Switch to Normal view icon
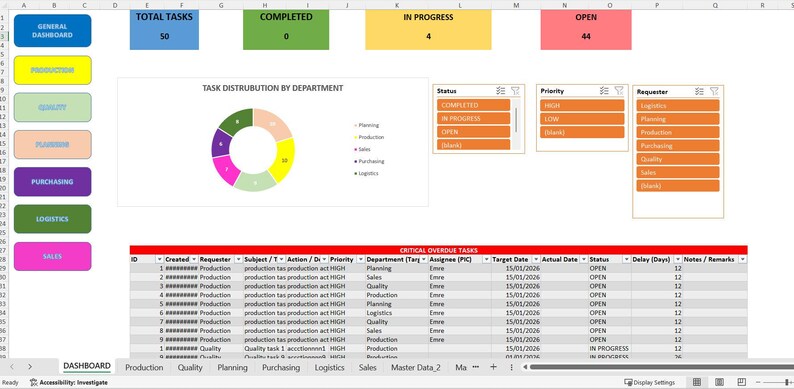The image size is (794, 389). [x=697, y=382]
